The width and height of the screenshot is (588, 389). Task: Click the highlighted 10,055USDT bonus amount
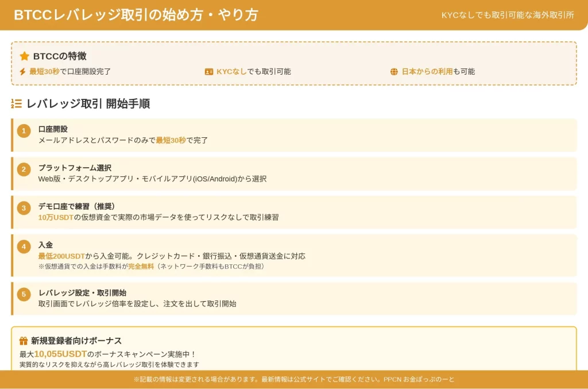click(60, 354)
